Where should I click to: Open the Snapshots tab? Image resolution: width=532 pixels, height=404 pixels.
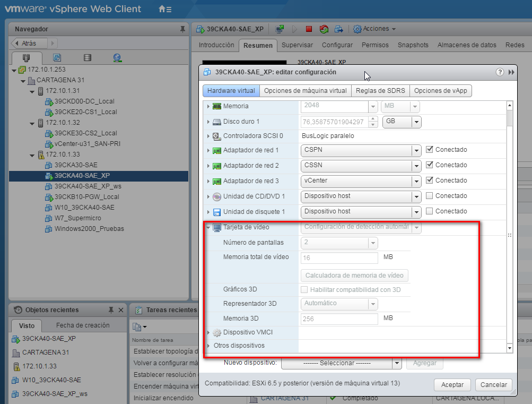click(413, 45)
